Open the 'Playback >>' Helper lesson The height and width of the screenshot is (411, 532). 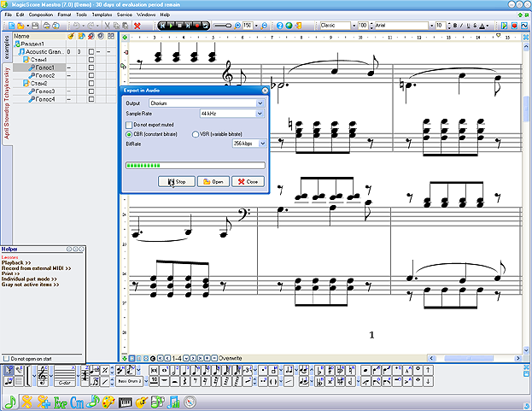coord(16,262)
